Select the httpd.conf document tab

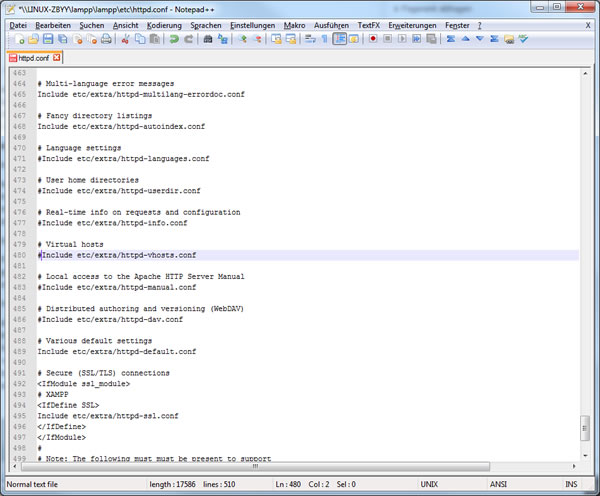33,58
